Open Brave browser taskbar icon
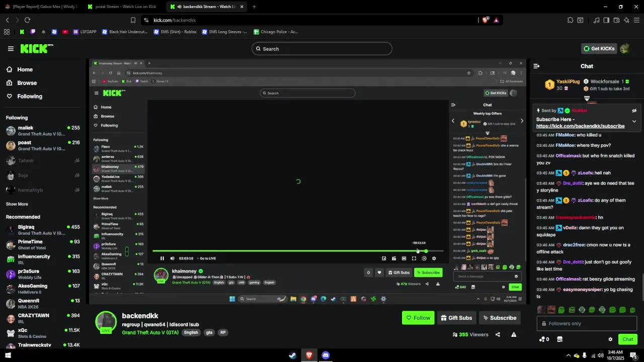Screen dimensions: 644x362 pyautogui.click(x=309, y=355)
